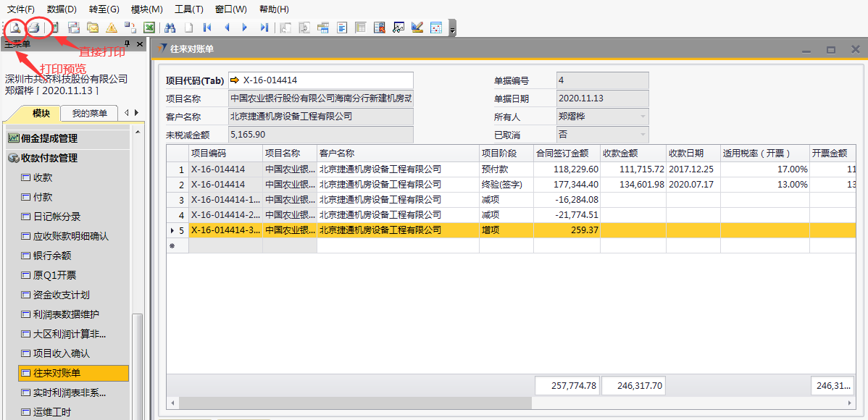
Task: Open the 所有人 dropdown
Action: (642, 117)
